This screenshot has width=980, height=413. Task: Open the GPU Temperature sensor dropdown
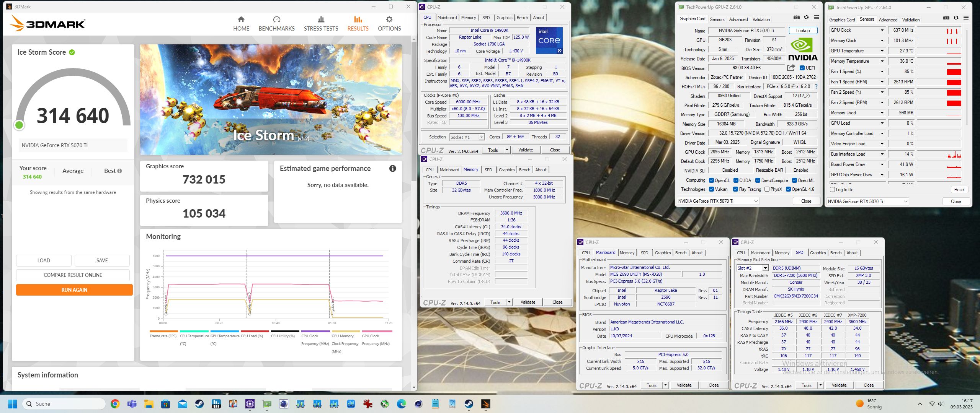click(882, 51)
